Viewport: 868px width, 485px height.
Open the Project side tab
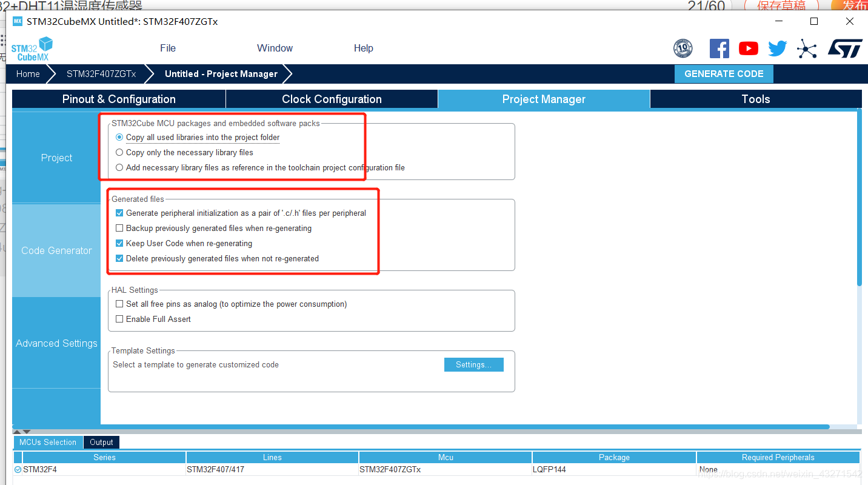[56, 158]
